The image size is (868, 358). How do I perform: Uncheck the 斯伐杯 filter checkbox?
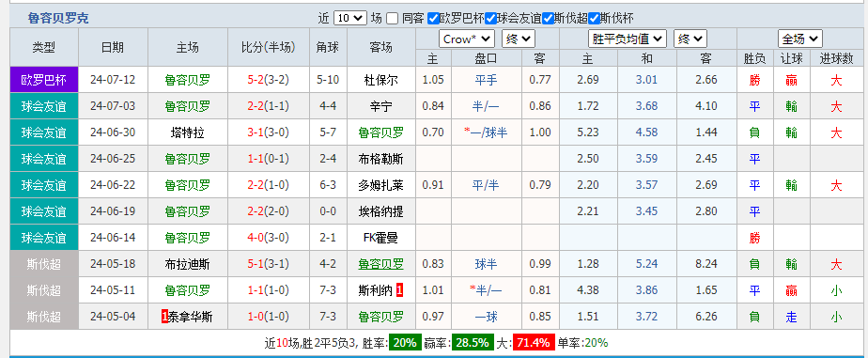tap(594, 18)
